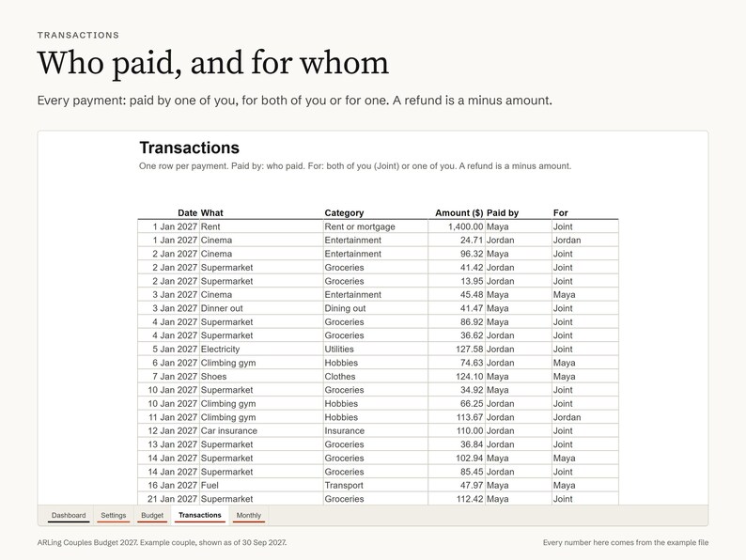Viewport: 746px width, 560px height.
Task: Select the Dining out category cell
Action: point(376,308)
